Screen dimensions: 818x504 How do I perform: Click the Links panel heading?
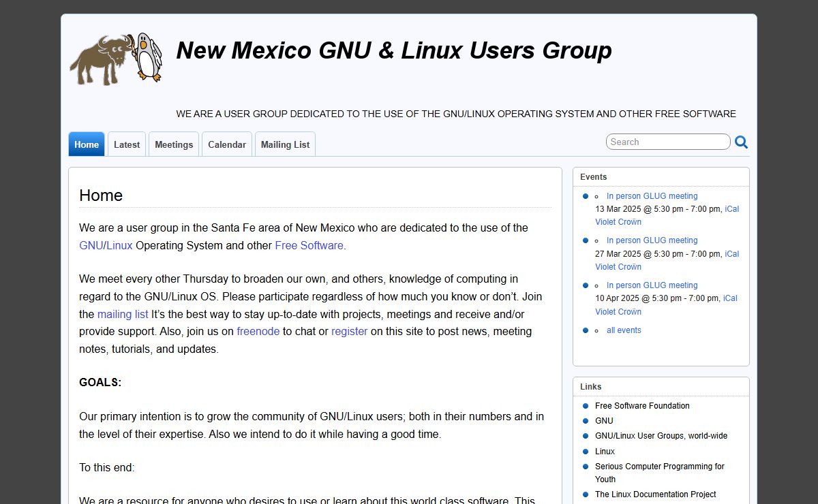591,387
